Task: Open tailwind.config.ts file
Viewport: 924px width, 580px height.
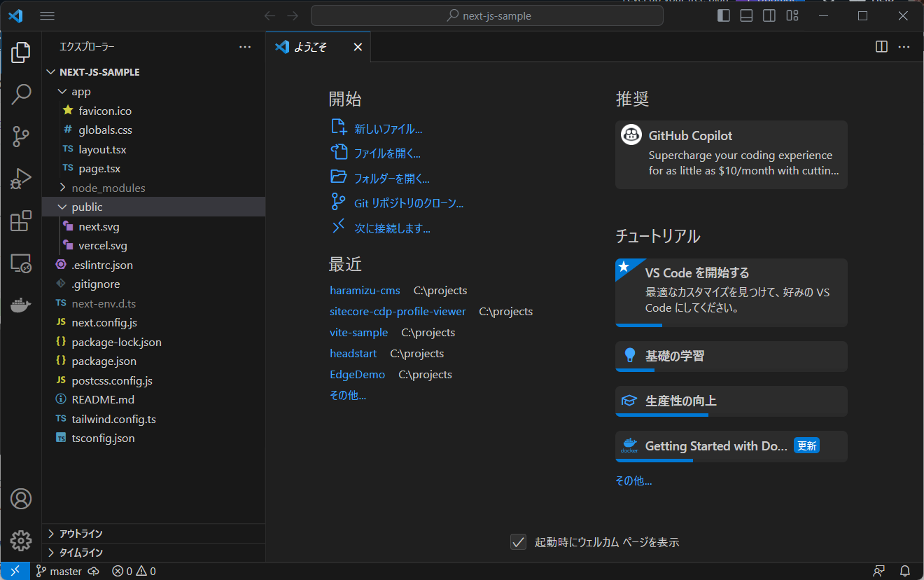Action: [x=153, y=419]
